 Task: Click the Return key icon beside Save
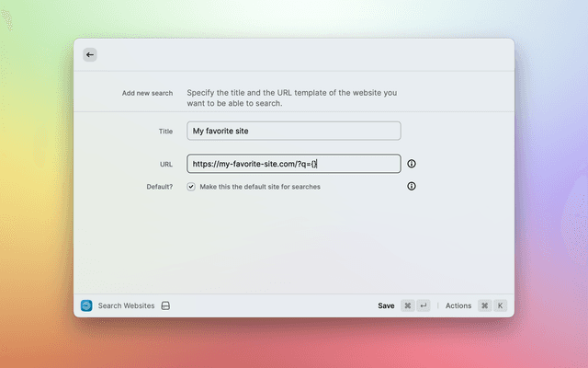[424, 305]
